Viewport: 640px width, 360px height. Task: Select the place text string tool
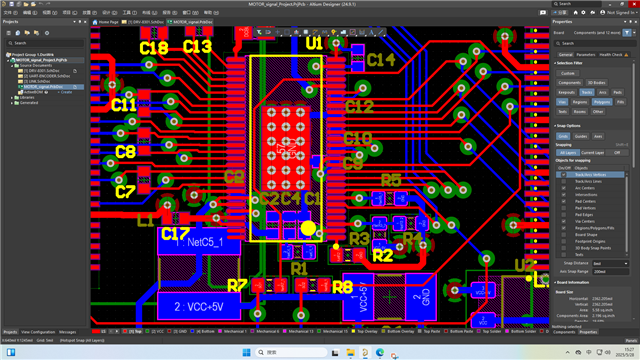pos(371,32)
